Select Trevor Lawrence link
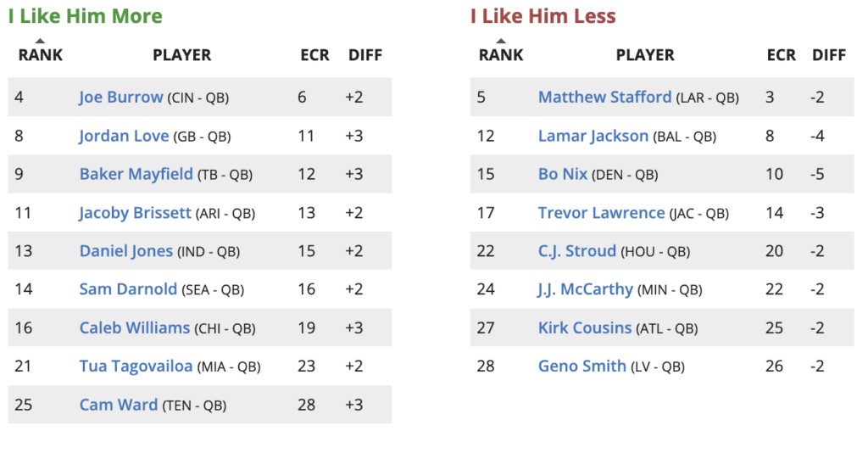 (x=601, y=213)
